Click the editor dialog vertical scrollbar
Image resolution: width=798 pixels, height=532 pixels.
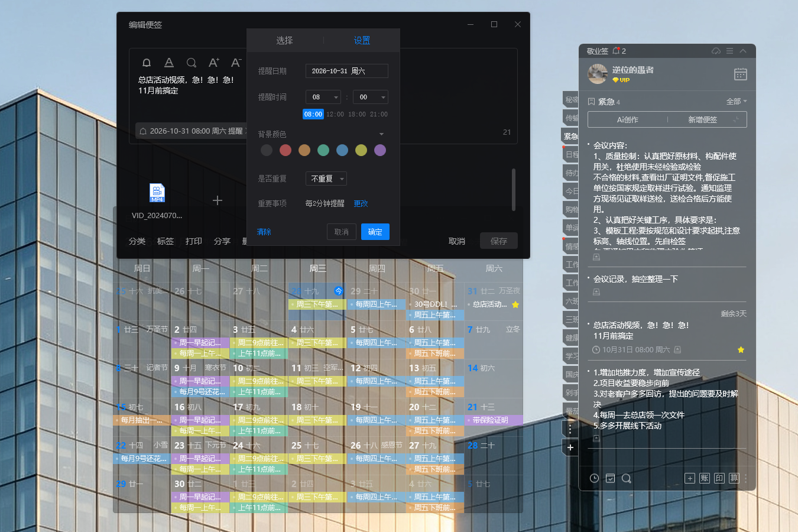pyautogui.click(x=513, y=189)
